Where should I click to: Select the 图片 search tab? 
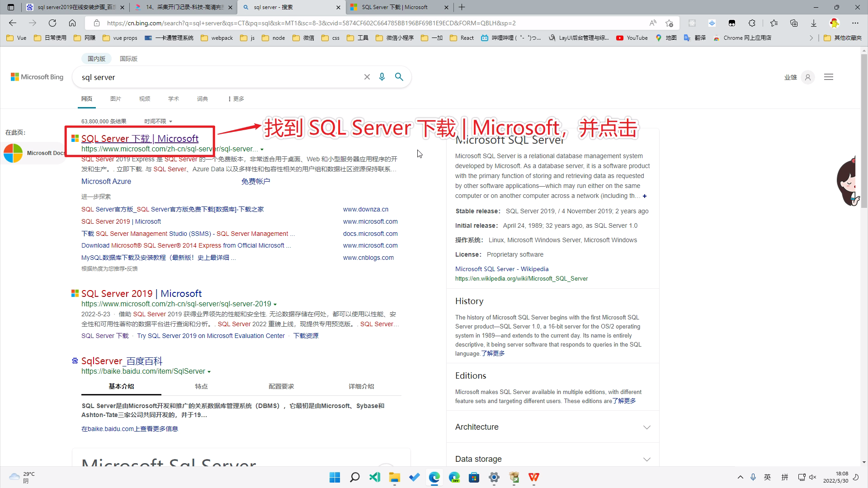(x=116, y=99)
